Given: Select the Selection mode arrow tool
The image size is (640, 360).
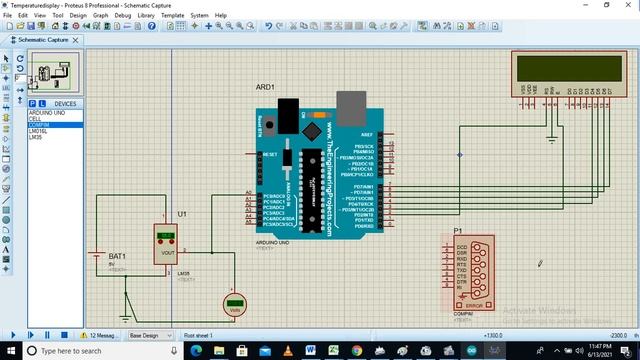Looking at the screenshot, I should 6,58.
